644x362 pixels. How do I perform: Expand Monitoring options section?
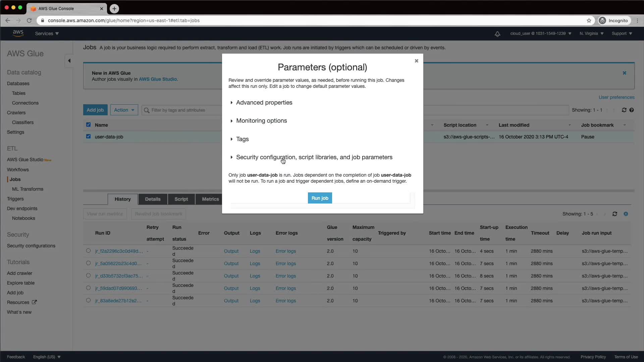coord(261,121)
